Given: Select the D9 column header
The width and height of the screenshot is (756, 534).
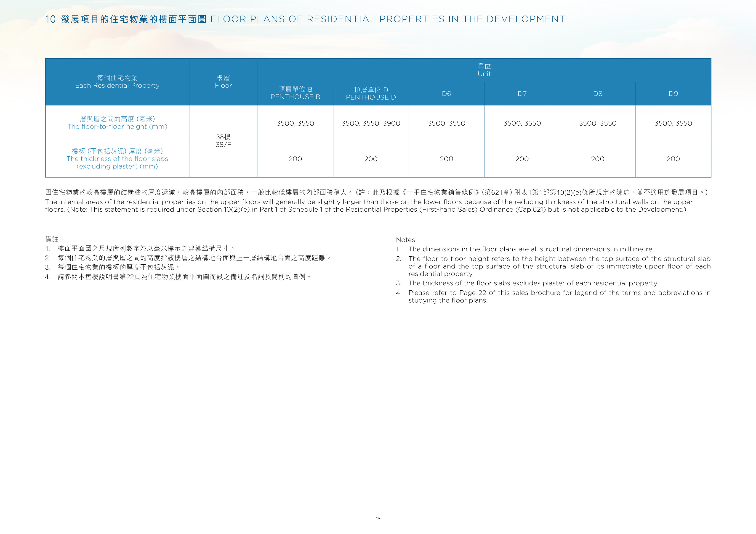Looking at the screenshot, I should (x=673, y=93).
